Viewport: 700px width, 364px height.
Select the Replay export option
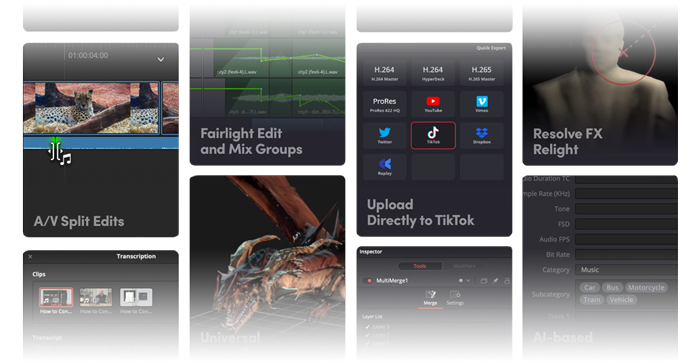pos(384,167)
